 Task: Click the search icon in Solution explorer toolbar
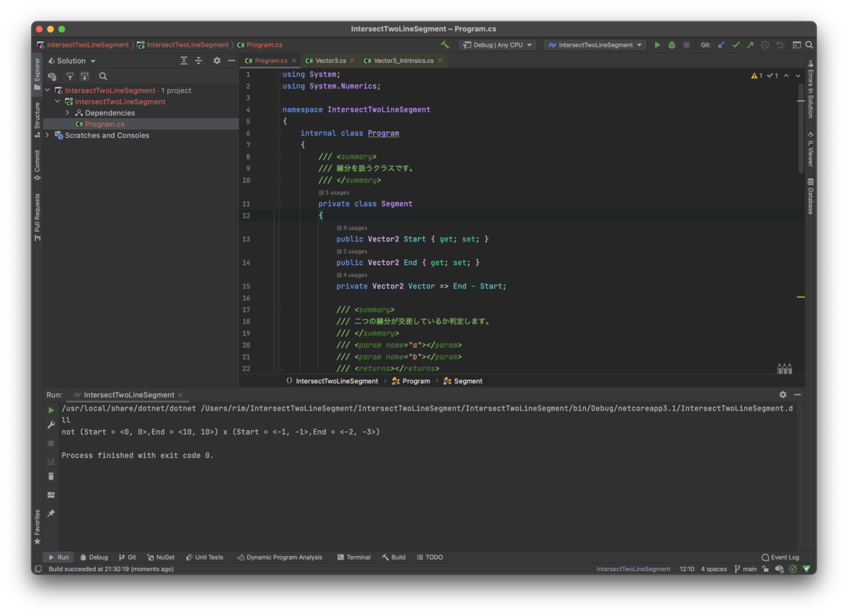[103, 76]
